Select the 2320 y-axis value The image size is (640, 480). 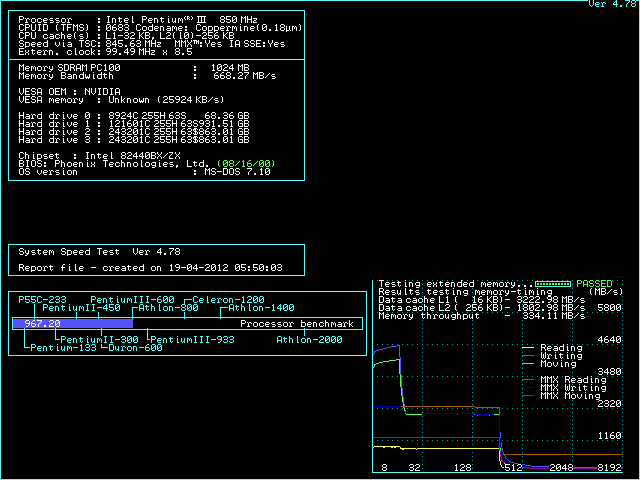coord(609,404)
